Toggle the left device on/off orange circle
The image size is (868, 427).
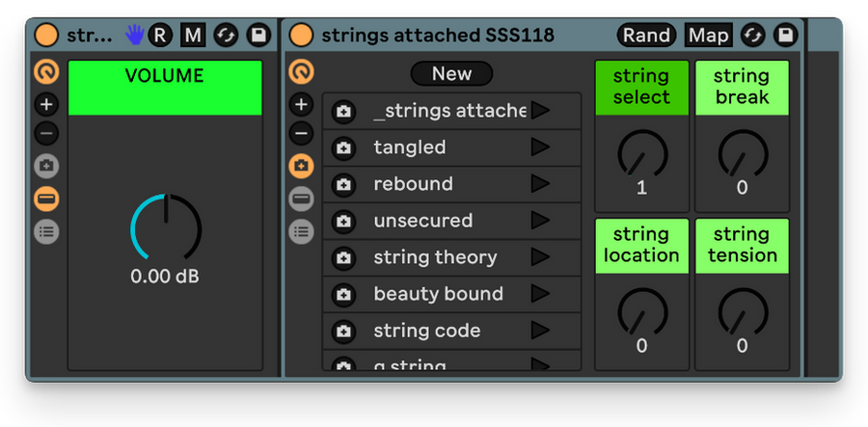point(46,36)
